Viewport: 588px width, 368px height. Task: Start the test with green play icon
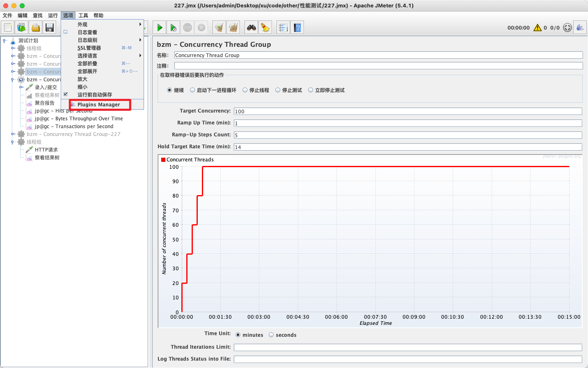click(160, 28)
